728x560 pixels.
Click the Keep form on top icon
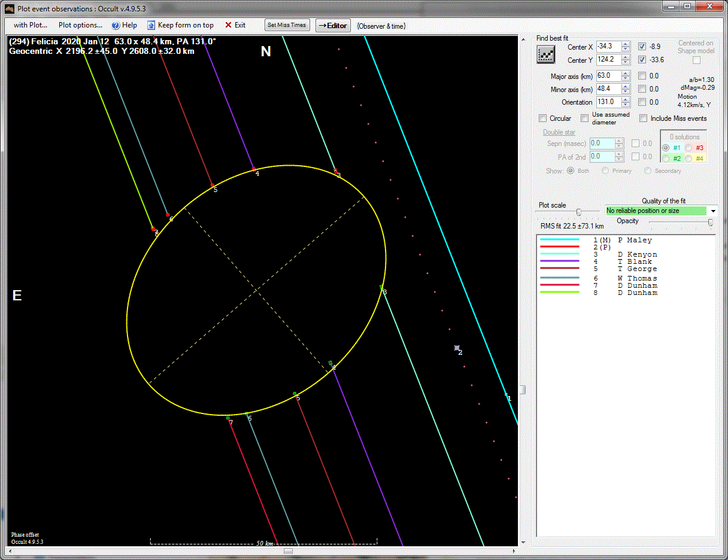coord(151,25)
